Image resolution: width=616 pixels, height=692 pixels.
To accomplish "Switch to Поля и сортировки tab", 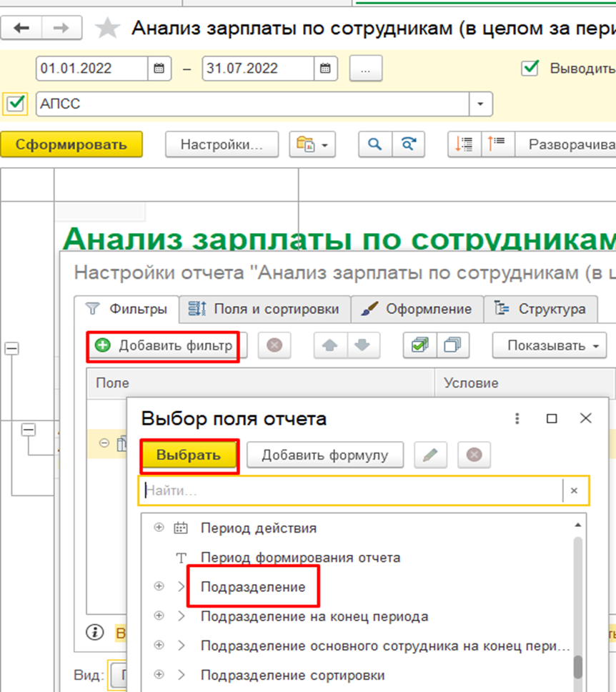I will [x=264, y=309].
